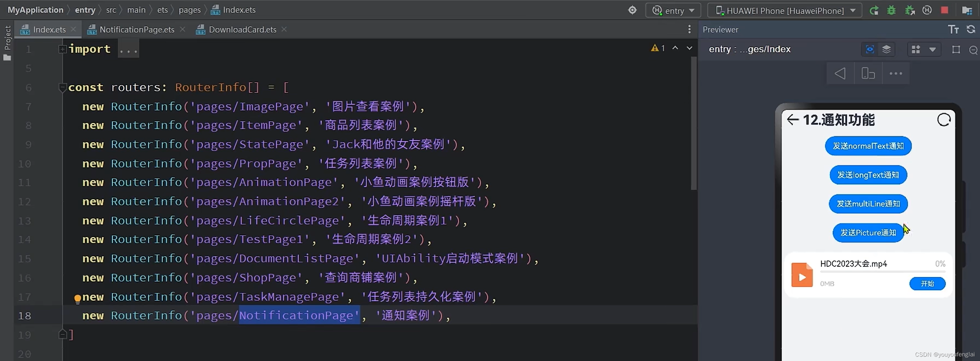Open the previewer more options ellipsis

point(895,73)
